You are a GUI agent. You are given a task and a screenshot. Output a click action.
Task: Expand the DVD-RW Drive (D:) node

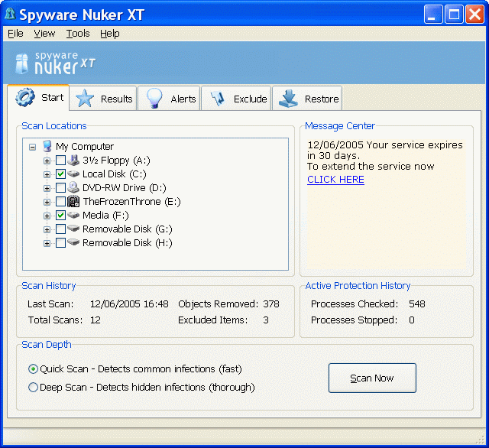pos(47,188)
